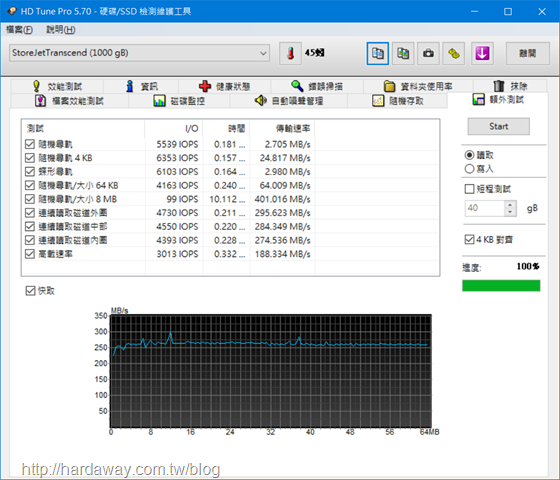Open the 健康狀態 health tab
Viewport: 560px width, 480px height.
click(224, 86)
